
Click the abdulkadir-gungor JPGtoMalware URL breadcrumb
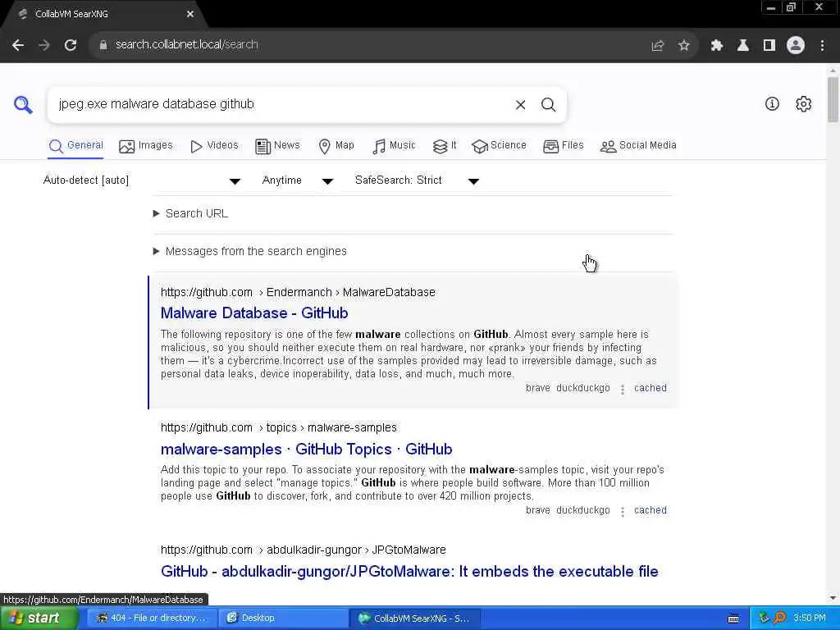(304, 550)
